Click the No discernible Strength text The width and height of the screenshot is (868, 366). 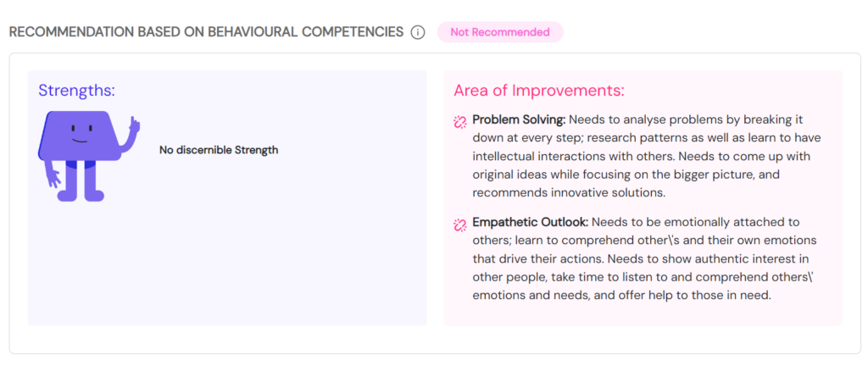(219, 150)
